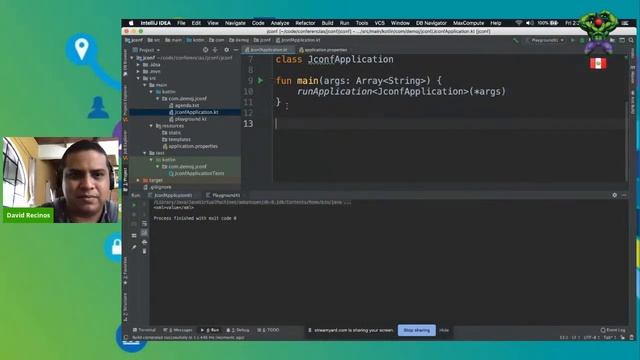640x360 pixels.
Task: Click the Stop sharing button
Action: tap(417, 330)
